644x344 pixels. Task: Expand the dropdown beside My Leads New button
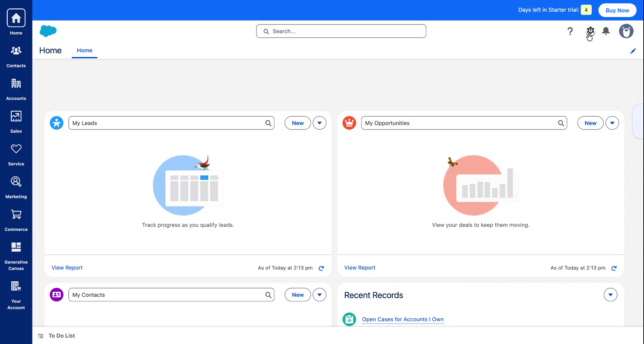click(319, 123)
